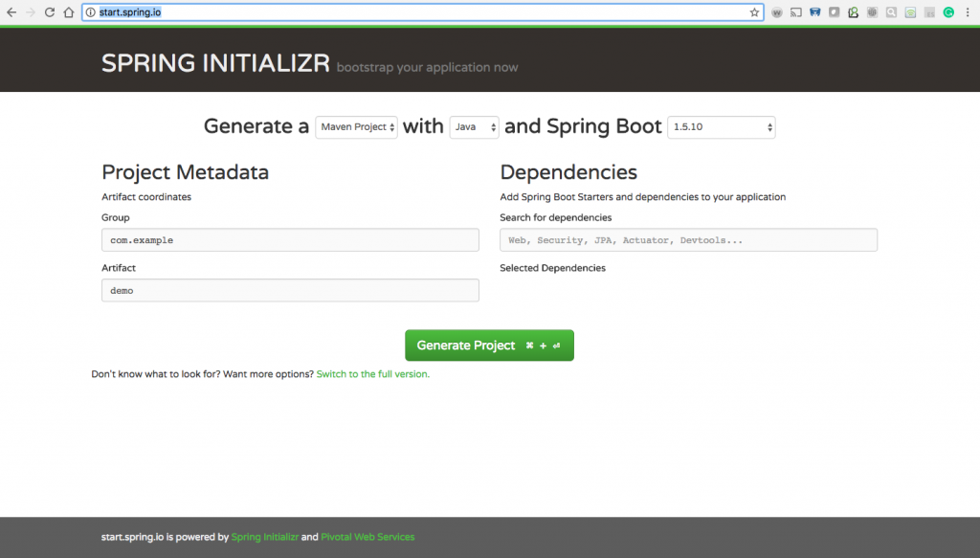The width and height of the screenshot is (980, 558).
Task: Click into the Artifact demo field
Action: pyautogui.click(x=290, y=290)
